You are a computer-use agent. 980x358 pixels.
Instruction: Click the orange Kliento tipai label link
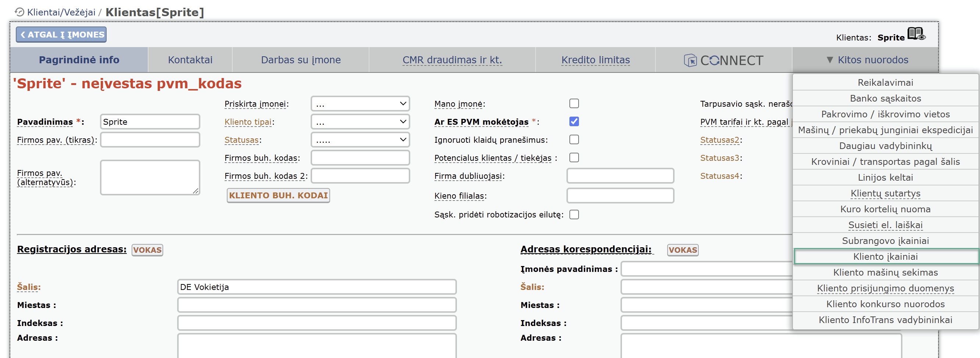pos(248,122)
